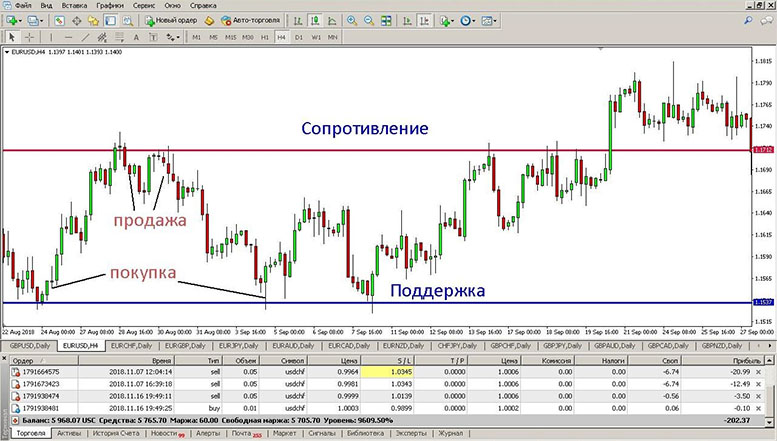Image resolution: width=777 pixels, height=441 pixels.
Task: Open the Графики menu
Action: tap(110, 5)
